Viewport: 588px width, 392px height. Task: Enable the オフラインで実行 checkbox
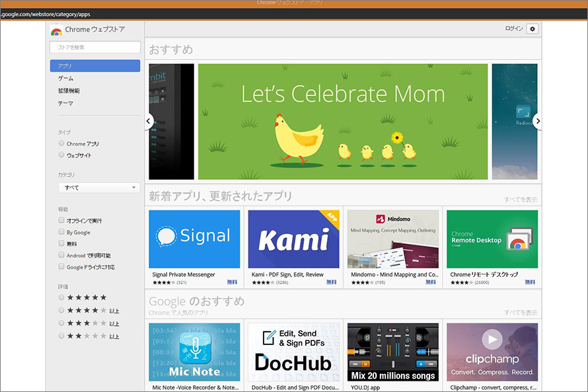61,220
